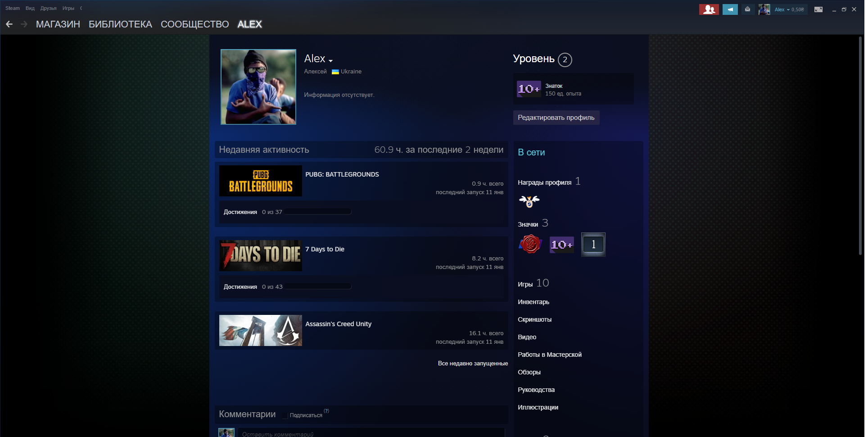Open the Игры menu

pyautogui.click(x=68, y=8)
